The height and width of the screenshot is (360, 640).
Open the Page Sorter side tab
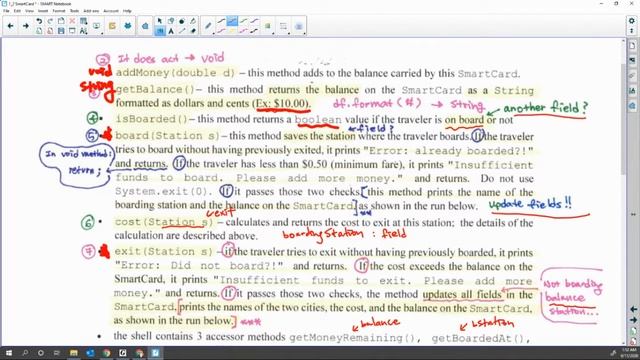[632, 45]
